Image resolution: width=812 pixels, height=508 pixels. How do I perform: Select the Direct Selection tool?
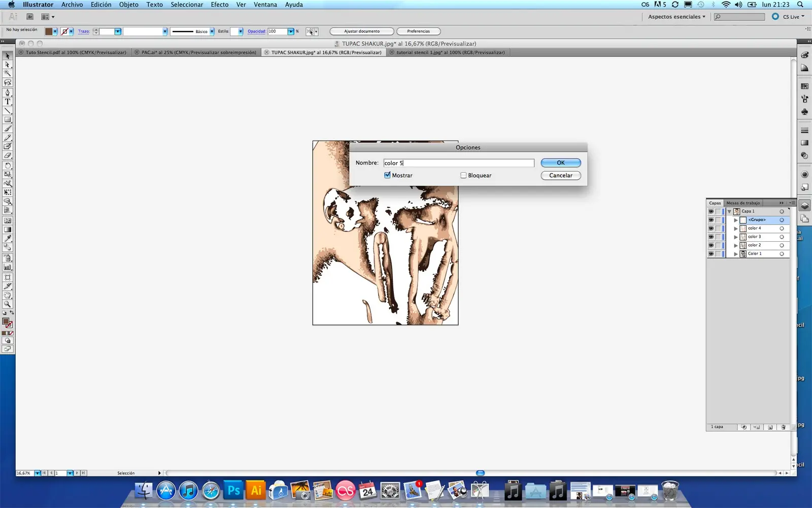click(x=8, y=65)
